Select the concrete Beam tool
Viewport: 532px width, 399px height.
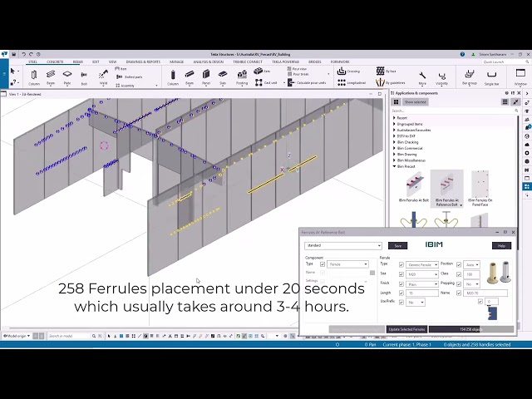[x=190, y=77]
